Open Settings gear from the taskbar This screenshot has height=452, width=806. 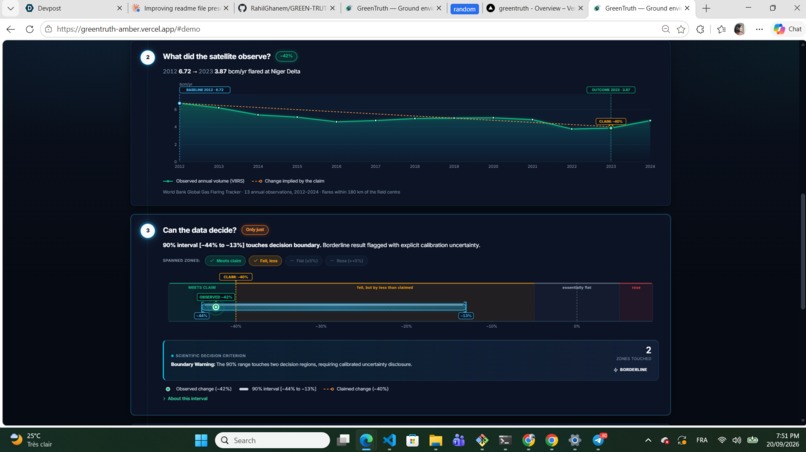coord(575,440)
